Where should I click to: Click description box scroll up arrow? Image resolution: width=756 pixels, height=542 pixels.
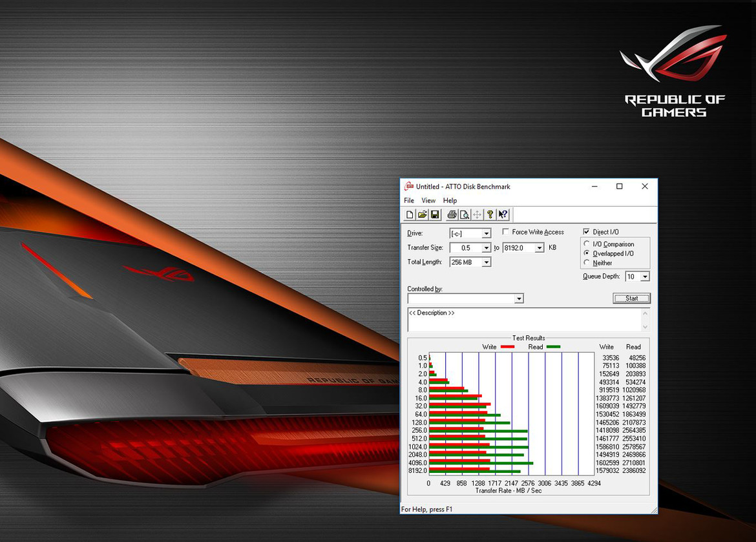point(645,313)
